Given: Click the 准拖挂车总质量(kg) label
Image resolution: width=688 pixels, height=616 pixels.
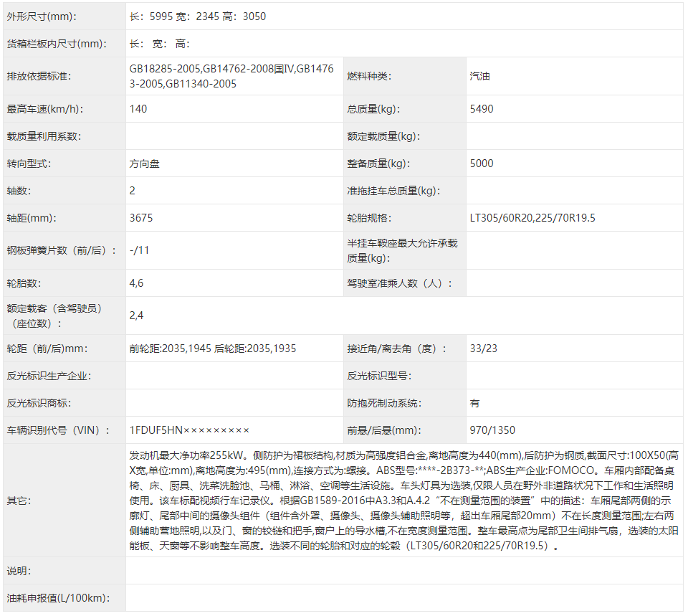Looking at the screenshot, I should (393, 191).
